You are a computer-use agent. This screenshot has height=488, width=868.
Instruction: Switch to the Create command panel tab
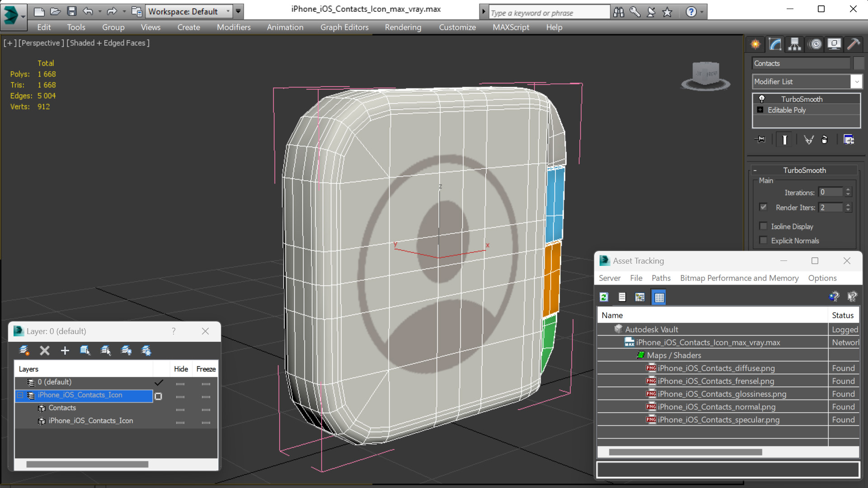tap(755, 44)
